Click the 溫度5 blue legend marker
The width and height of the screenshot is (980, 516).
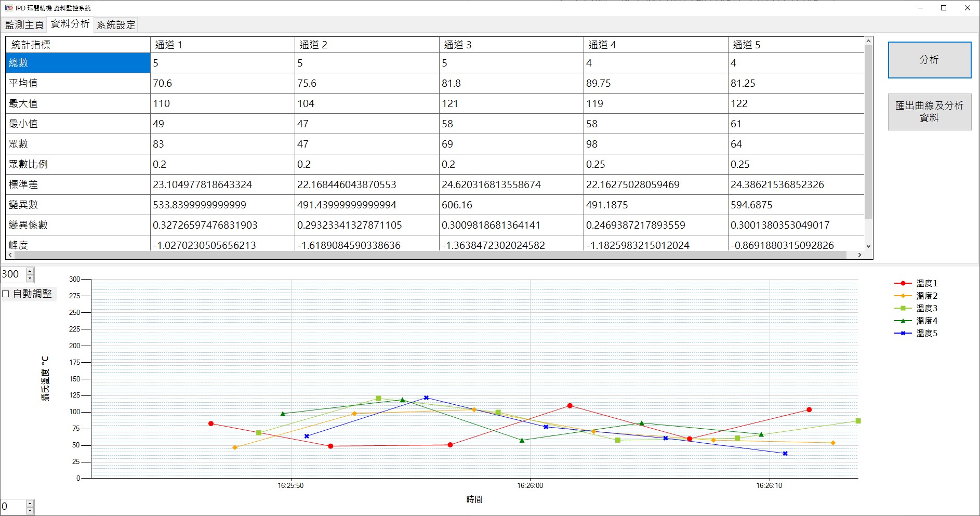click(x=903, y=333)
